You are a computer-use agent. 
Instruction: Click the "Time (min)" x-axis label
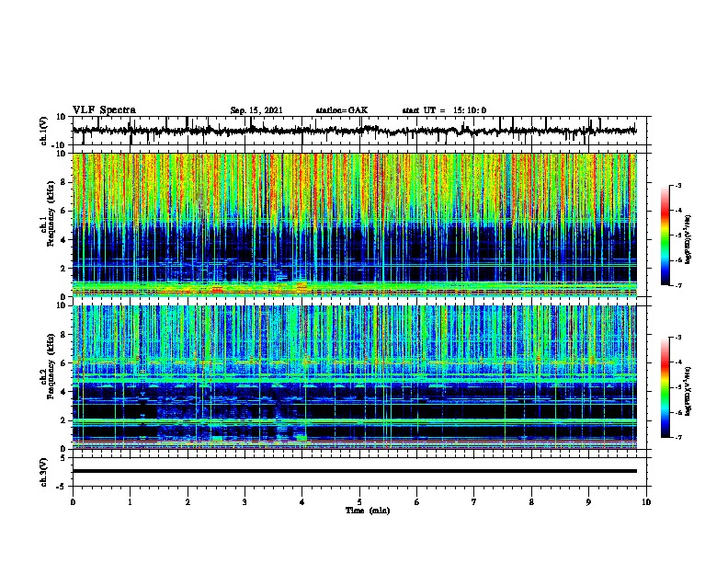pyautogui.click(x=368, y=511)
